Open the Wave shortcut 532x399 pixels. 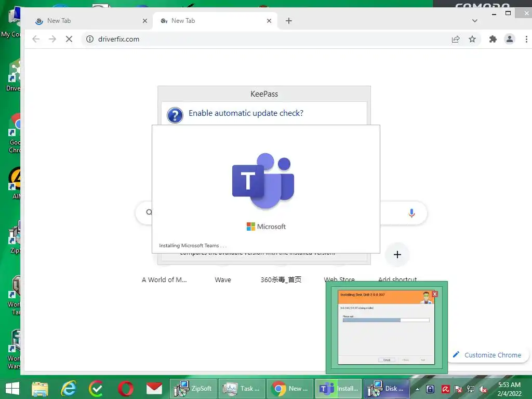pyautogui.click(x=223, y=280)
